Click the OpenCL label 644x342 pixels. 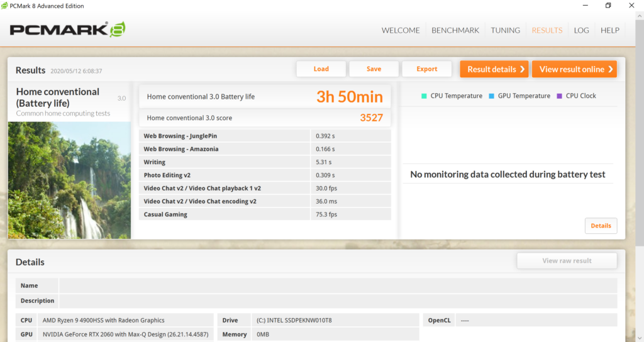[x=439, y=320]
